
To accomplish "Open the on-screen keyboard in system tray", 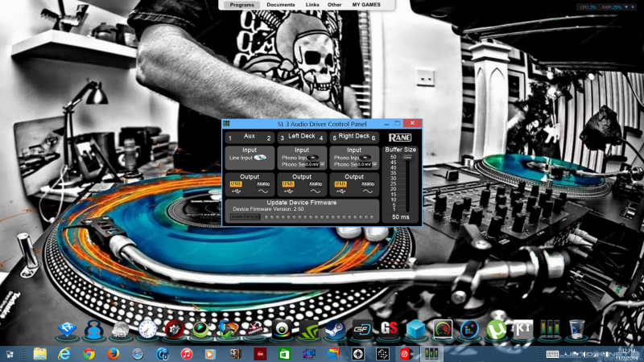I will point(553,353).
